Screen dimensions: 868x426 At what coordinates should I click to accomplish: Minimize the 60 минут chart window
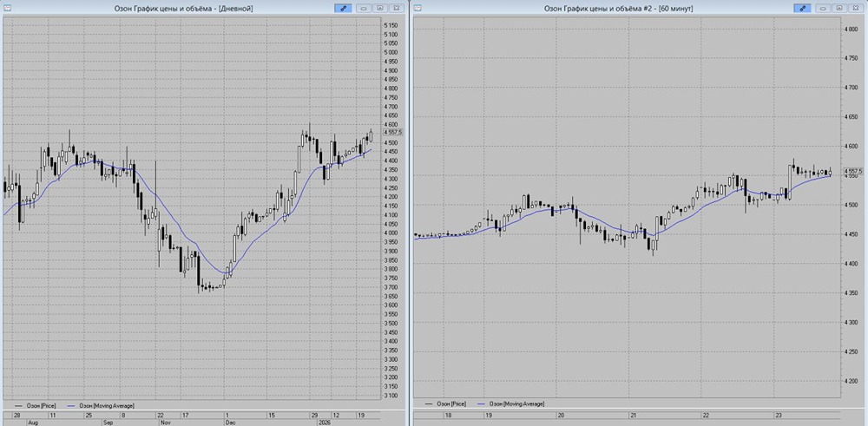823,8
